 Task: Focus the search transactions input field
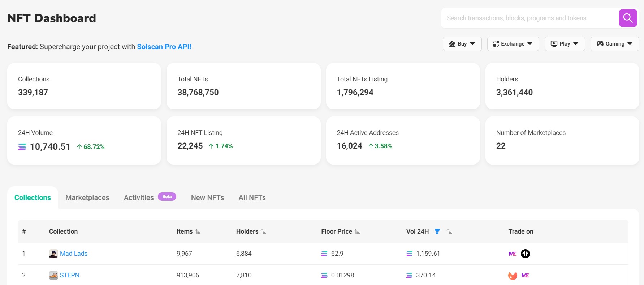click(529, 18)
